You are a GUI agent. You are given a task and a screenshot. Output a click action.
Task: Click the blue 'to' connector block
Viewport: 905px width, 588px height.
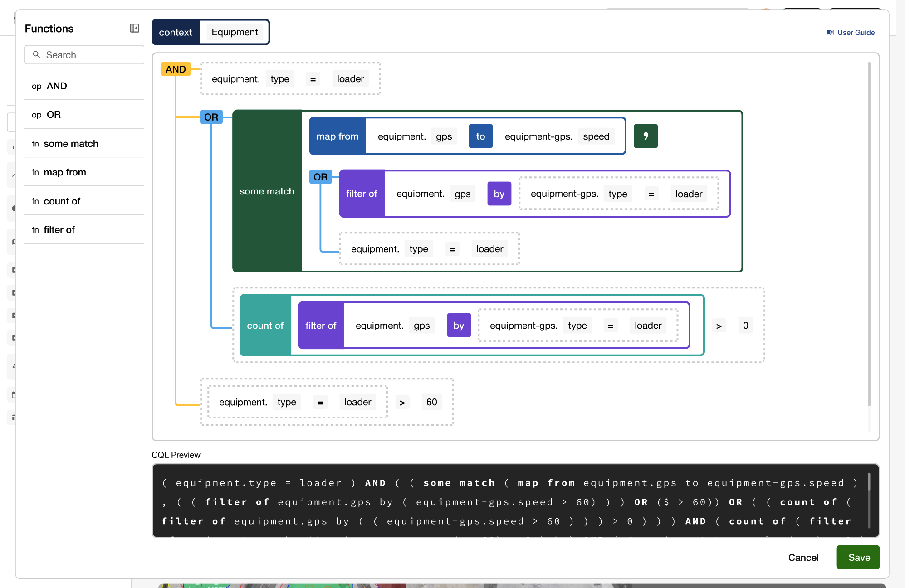480,136
